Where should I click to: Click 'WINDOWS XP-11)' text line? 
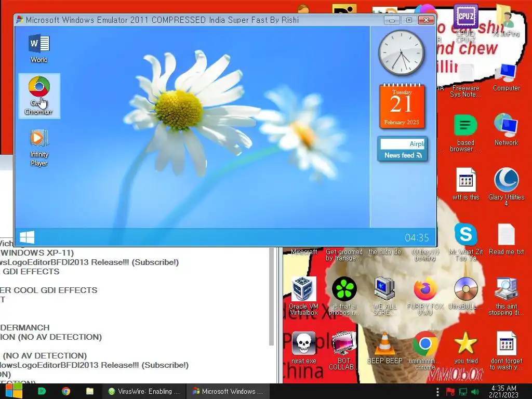pos(37,253)
